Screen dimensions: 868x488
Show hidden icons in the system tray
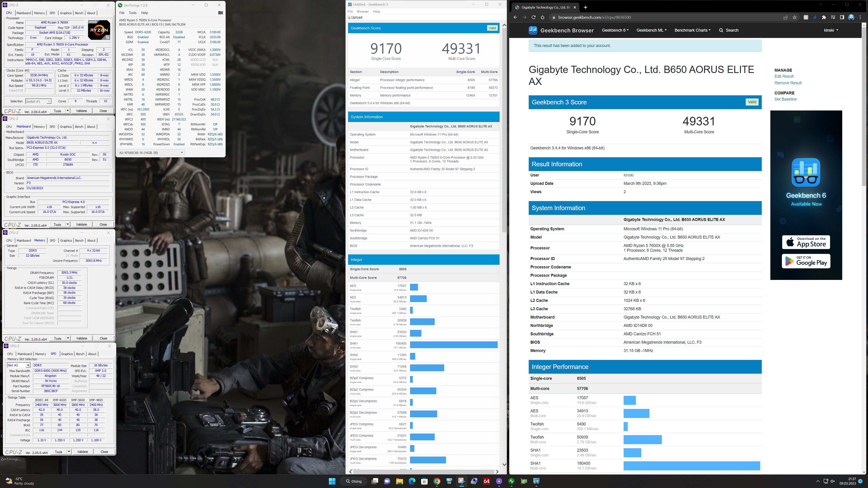[818, 481]
